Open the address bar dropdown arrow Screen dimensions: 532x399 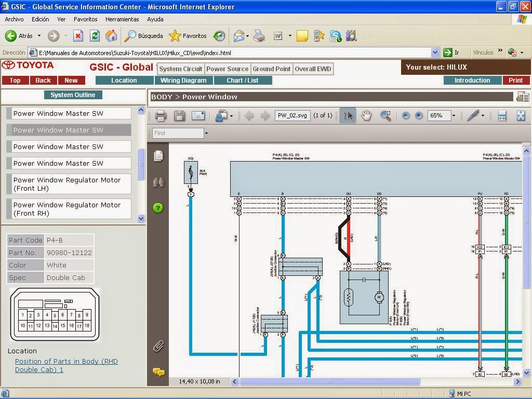(435, 52)
